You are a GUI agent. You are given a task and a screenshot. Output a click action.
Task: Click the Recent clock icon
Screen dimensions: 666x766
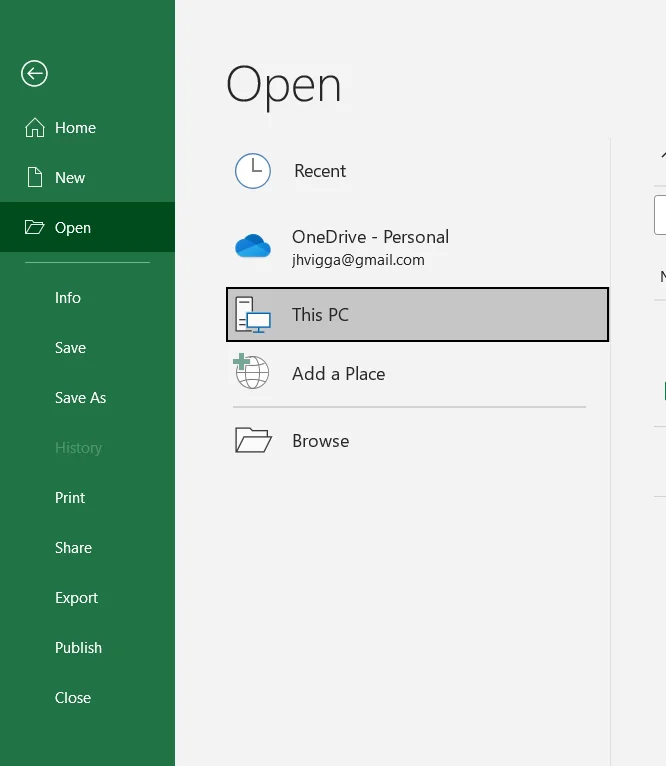pos(253,171)
